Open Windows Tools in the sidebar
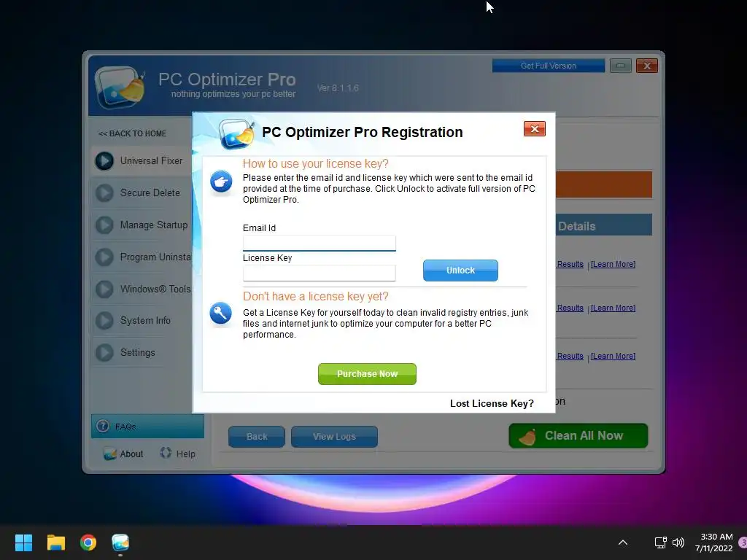Viewport: 747px width, 560px height. coord(143,289)
